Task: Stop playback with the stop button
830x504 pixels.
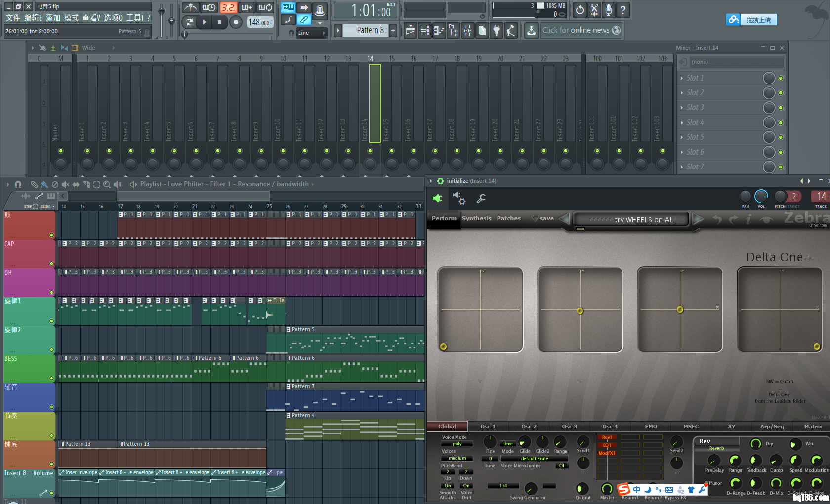Action: tap(220, 22)
